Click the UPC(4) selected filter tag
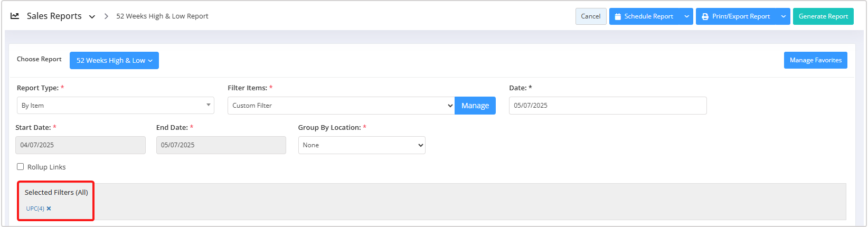This screenshot has width=868, height=227. click(35, 209)
